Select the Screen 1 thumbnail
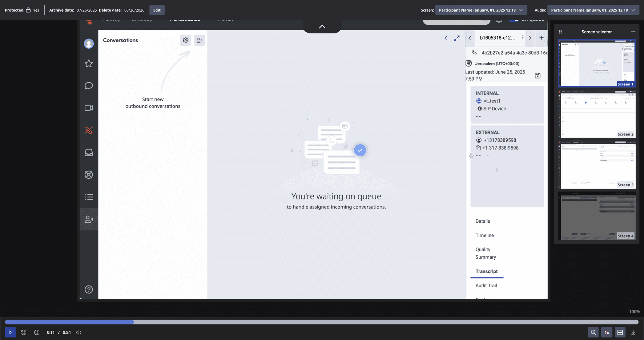This screenshot has height=340, width=644. click(597, 63)
